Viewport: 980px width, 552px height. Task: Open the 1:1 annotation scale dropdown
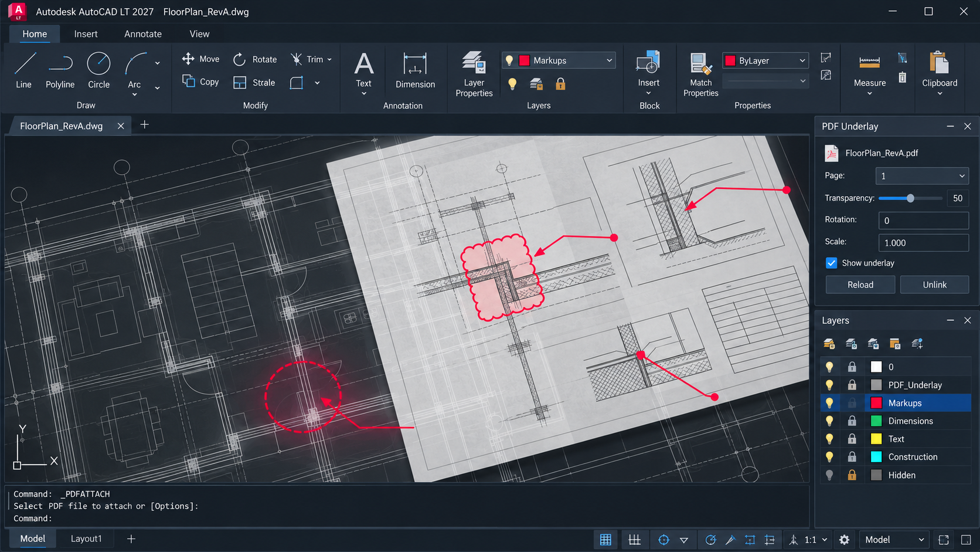816,540
